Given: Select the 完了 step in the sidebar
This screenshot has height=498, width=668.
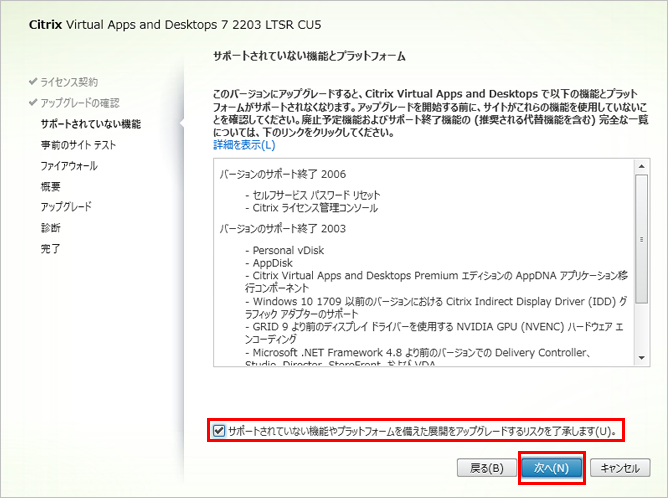Looking at the screenshot, I should [51, 248].
